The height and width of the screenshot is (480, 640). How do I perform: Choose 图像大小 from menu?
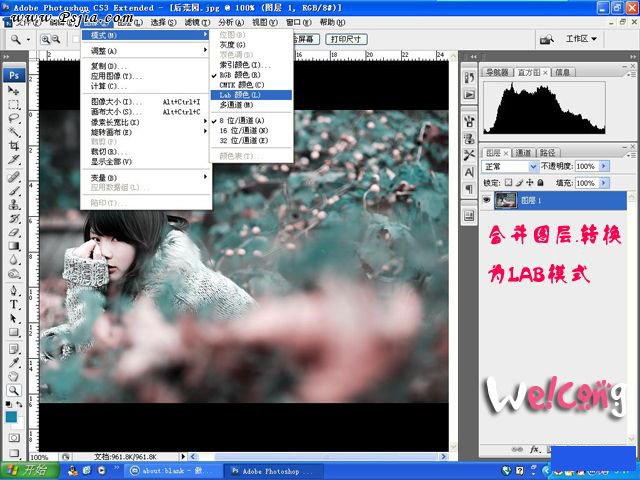(x=146, y=102)
